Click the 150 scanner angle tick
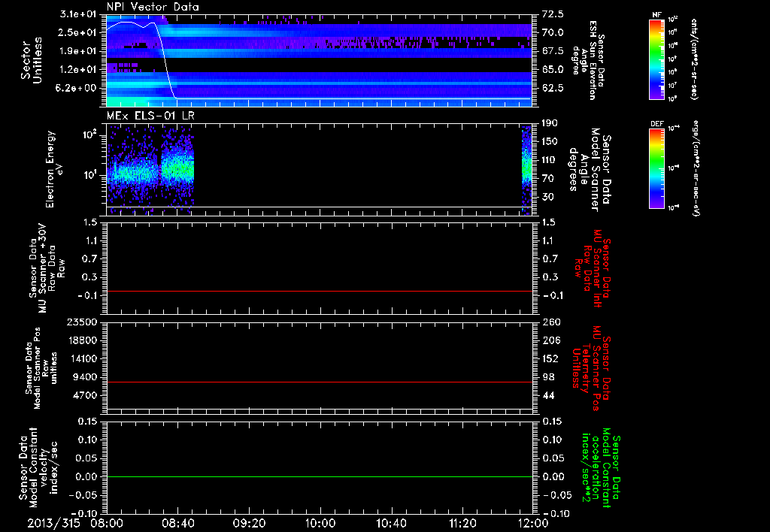This screenshot has height=532, width=770. point(550,142)
